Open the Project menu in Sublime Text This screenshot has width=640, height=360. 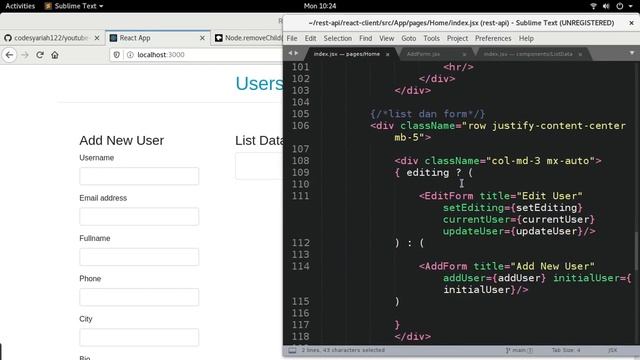pyautogui.click(x=457, y=38)
